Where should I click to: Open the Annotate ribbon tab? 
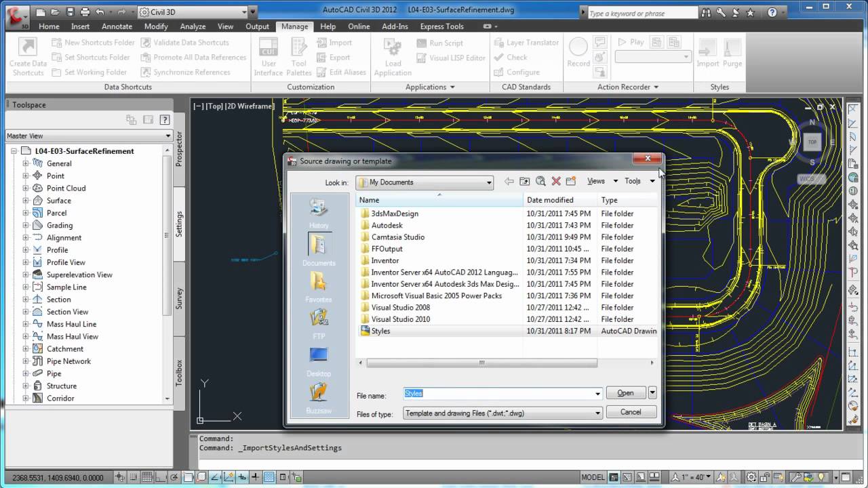click(117, 26)
